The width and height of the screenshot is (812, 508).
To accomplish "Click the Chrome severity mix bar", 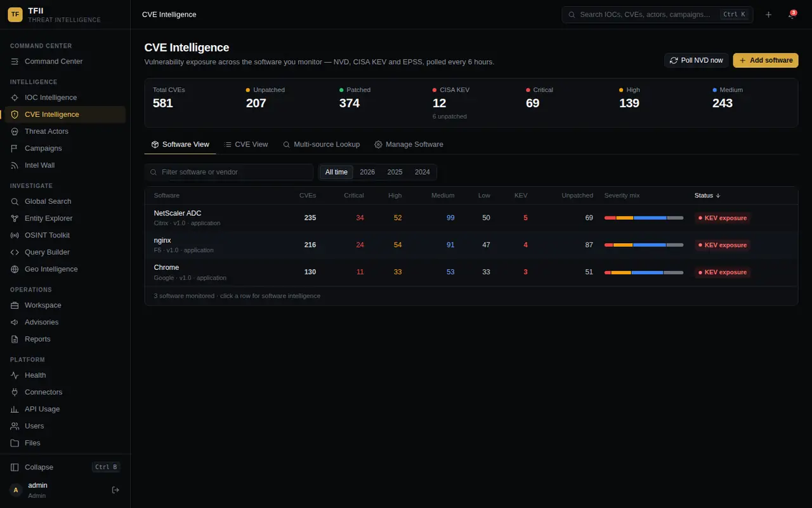I will click(x=644, y=272).
